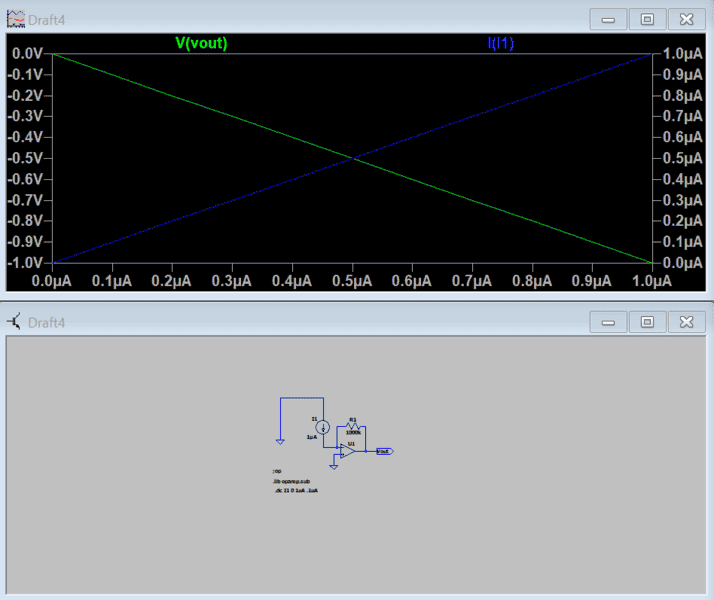Click the V(vout) trace label

tap(201, 43)
